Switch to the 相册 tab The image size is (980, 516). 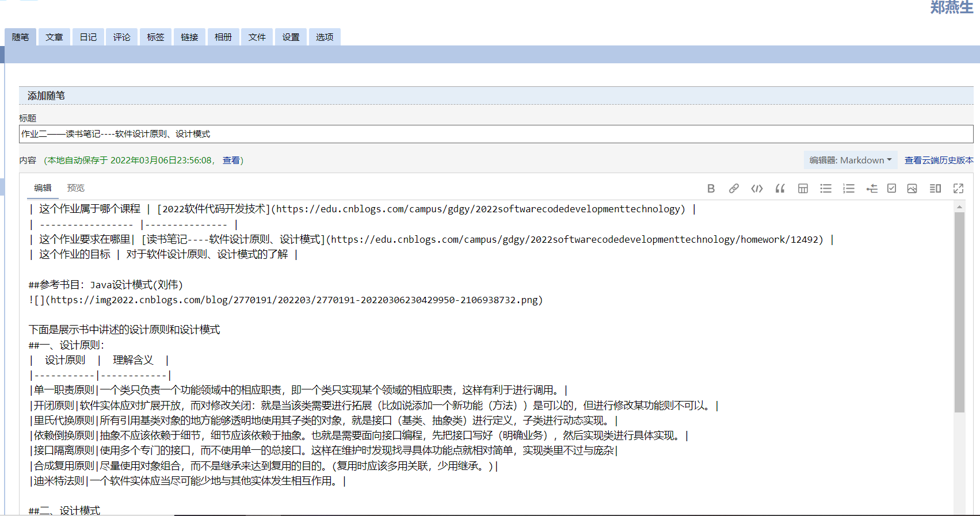click(x=223, y=37)
